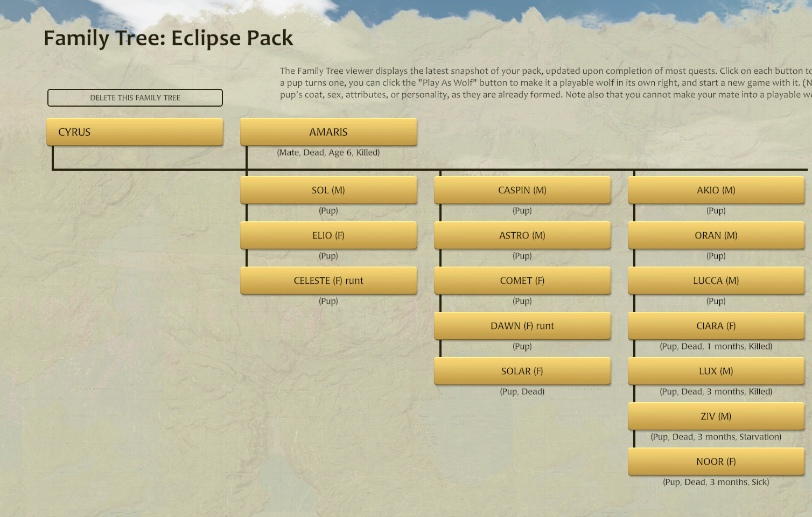Select Ziv, who died of starvation
The width and height of the screenshot is (812, 517).
(x=716, y=416)
